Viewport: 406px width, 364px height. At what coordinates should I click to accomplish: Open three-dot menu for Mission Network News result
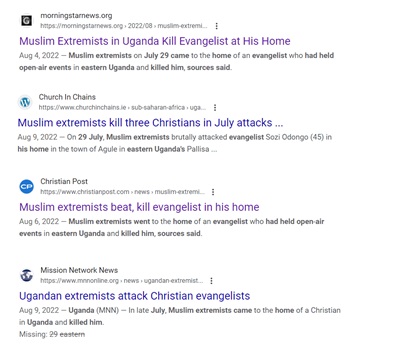coord(211,281)
